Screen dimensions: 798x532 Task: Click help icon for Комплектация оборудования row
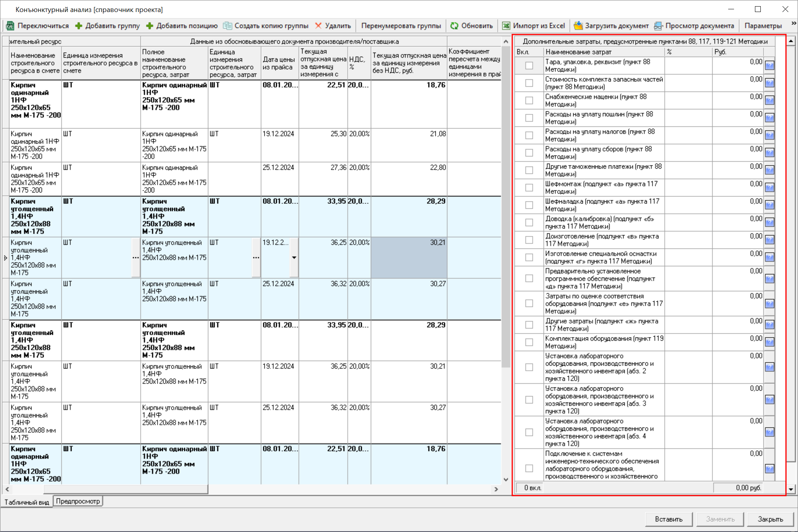[x=770, y=342]
